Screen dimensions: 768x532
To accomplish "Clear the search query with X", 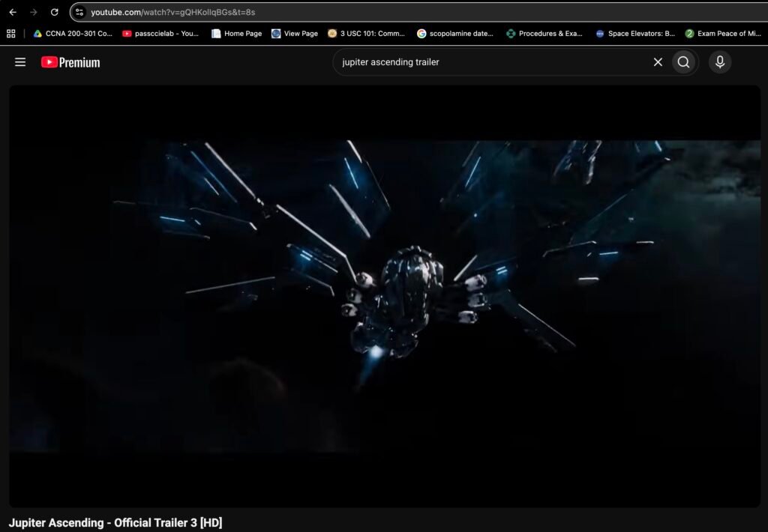I will click(x=658, y=62).
